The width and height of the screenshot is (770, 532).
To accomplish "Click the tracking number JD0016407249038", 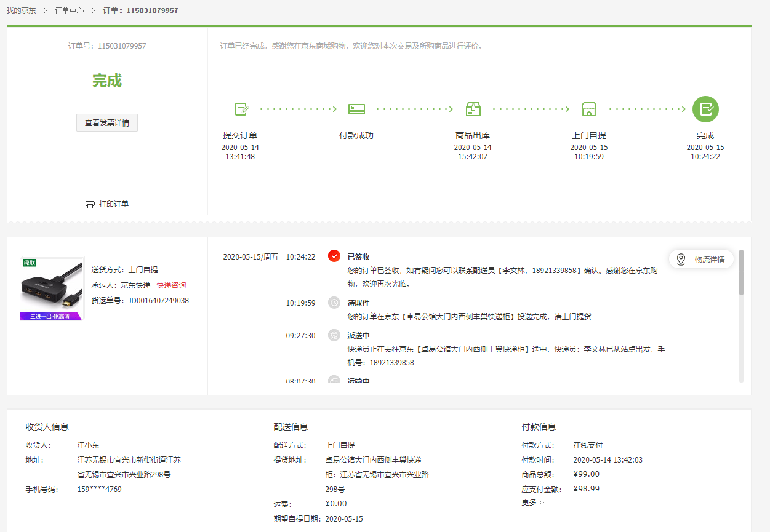I will [158, 301].
